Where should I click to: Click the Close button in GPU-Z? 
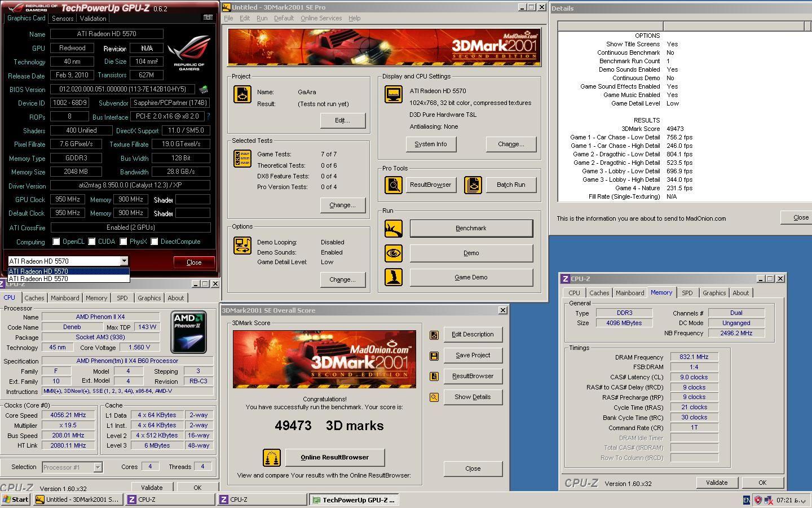point(194,262)
